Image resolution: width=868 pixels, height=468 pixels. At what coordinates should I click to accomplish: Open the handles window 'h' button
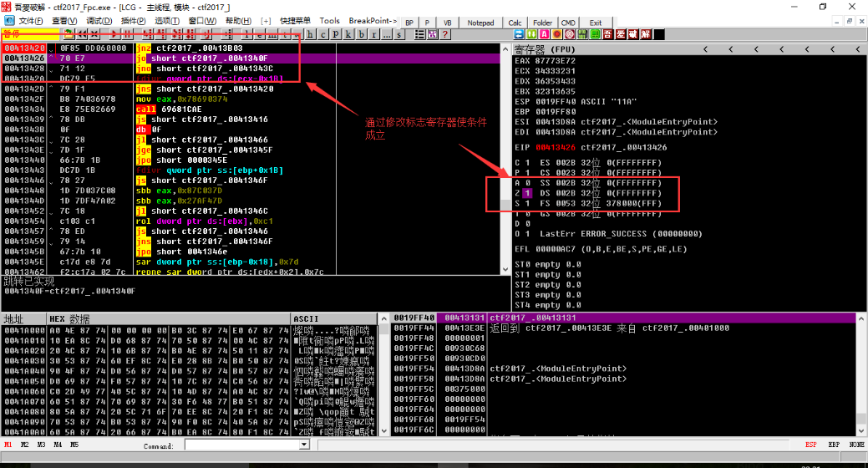pyautogui.click(x=311, y=34)
